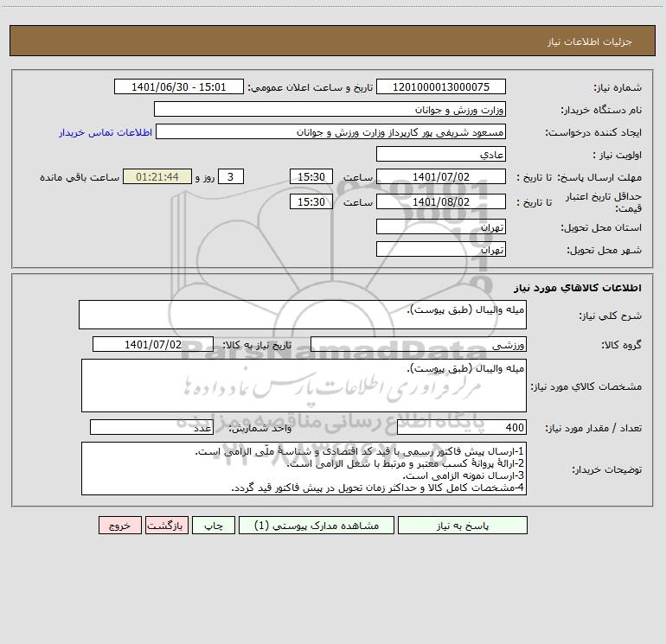Click label 'نام دستگاه خریدار:'
This screenshot has height=644, width=666.
[601, 110]
